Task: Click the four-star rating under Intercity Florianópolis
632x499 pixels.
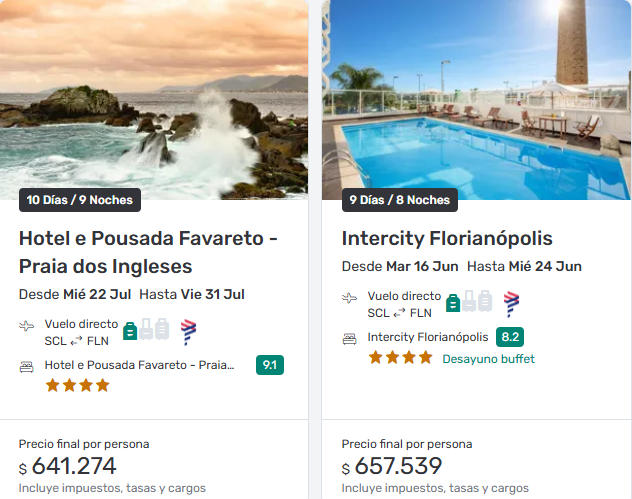Action: [400, 358]
